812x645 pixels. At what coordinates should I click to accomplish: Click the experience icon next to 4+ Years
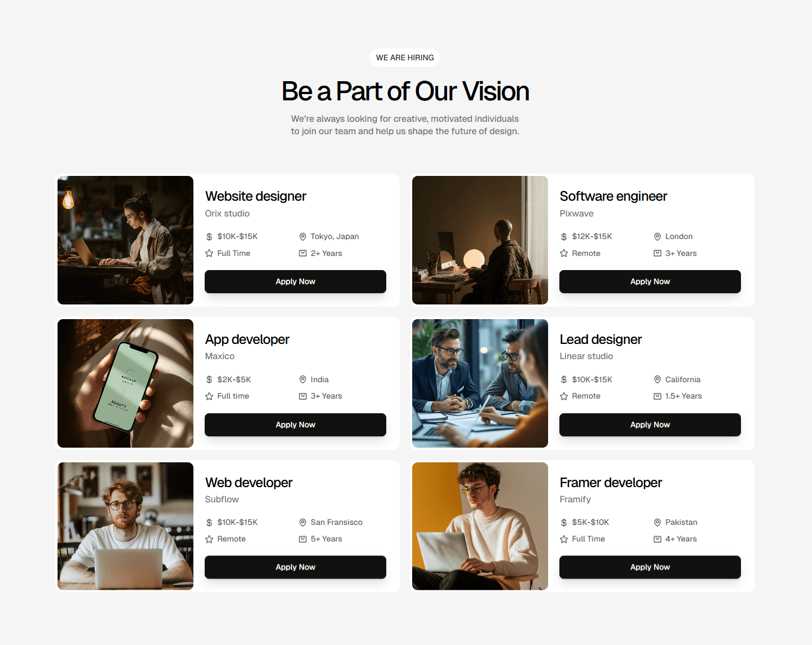click(657, 539)
